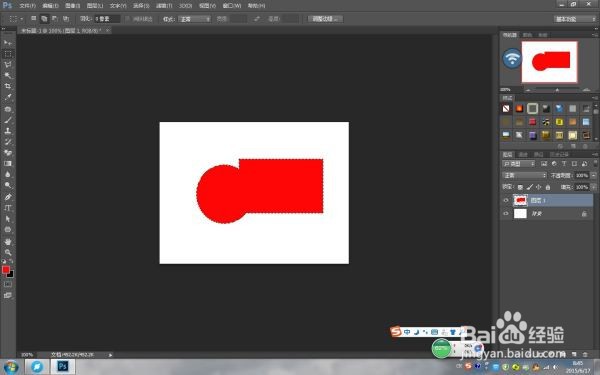Screen dimensions: 600x375
Task: Open the marquee Style dropdown
Action: [x=195, y=19]
